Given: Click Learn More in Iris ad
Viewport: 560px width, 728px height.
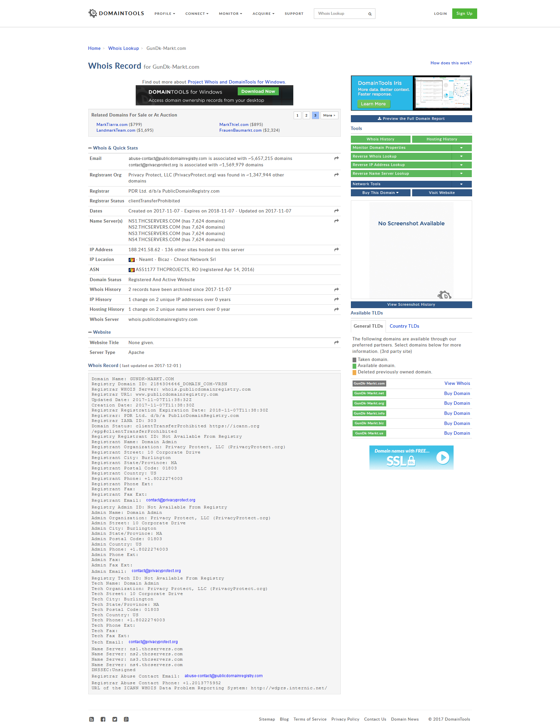Looking at the screenshot, I should click(x=373, y=104).
